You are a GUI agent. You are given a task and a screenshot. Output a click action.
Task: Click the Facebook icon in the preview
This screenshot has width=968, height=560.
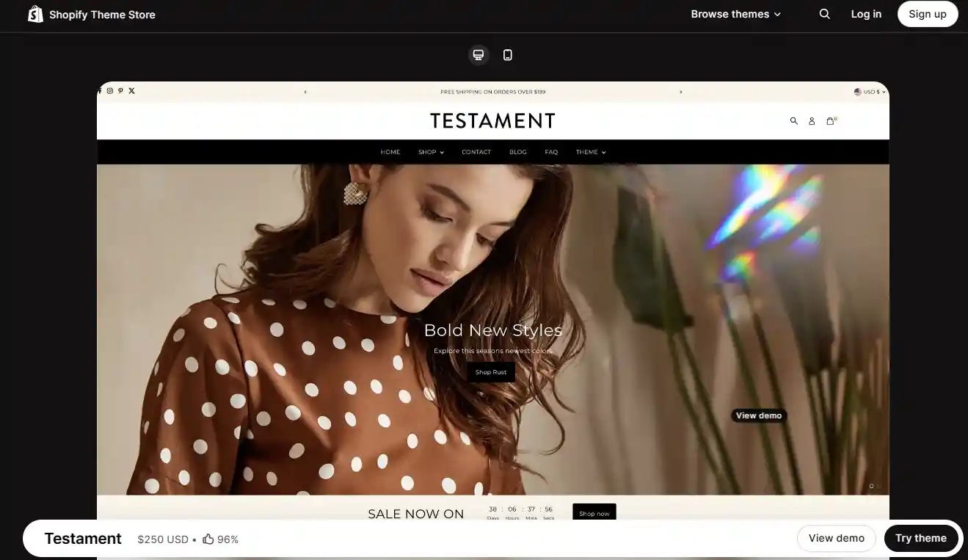click(x=100, y=91)
